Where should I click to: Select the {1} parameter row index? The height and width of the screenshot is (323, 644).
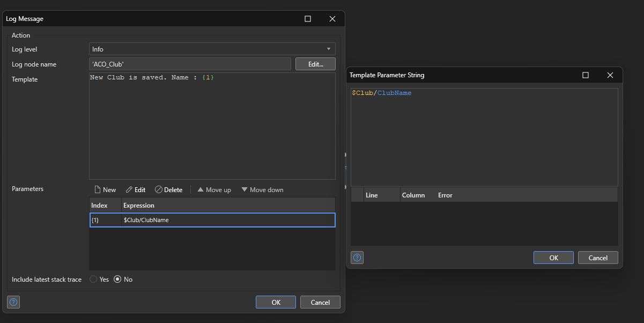[x=106, y=220]
